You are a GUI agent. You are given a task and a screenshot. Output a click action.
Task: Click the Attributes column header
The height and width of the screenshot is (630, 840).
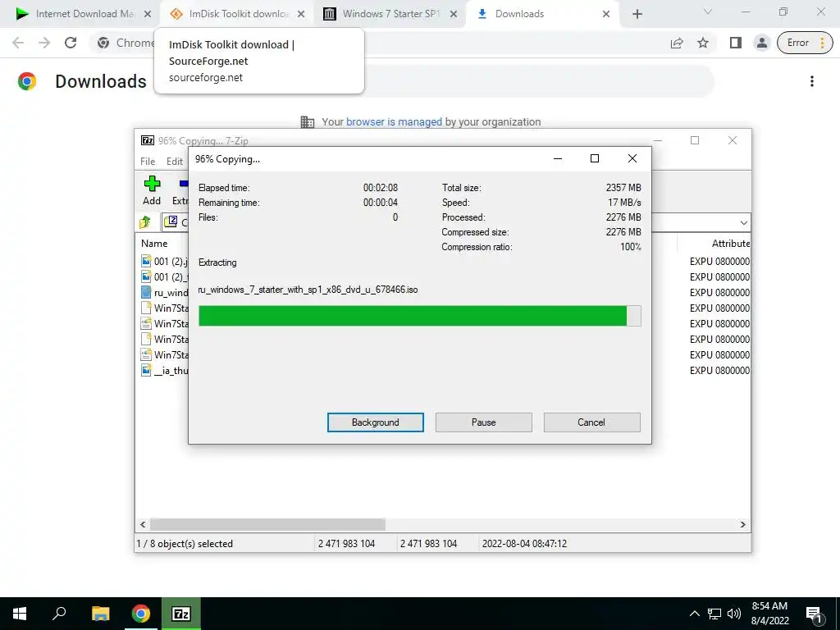tap(731, 243)
